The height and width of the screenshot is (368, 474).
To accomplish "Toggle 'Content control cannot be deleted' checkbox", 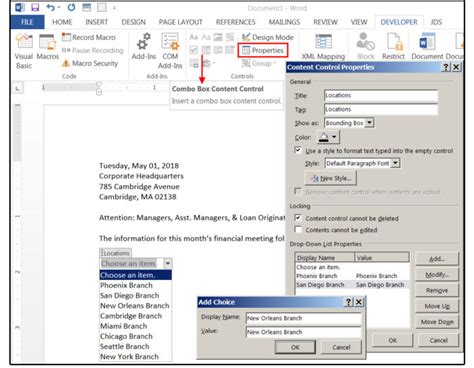I will (x=298, y=218).
